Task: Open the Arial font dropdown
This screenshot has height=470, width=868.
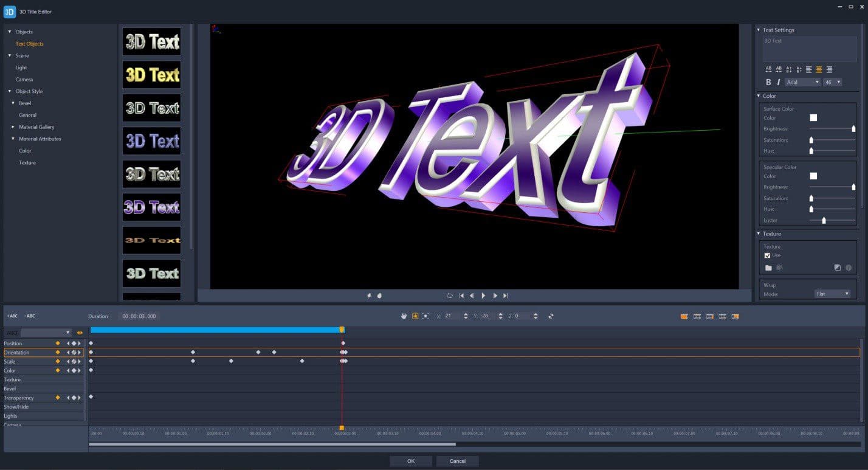Action: (802, 82)
